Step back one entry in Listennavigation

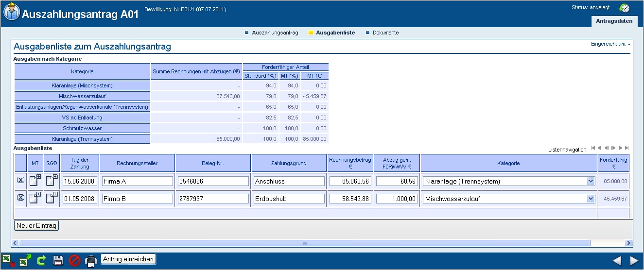coord(607,148)
